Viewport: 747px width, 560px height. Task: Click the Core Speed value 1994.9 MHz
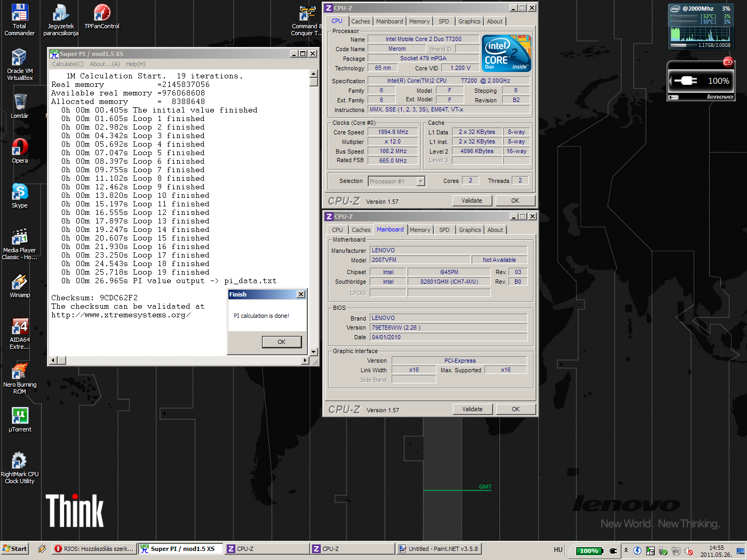(393, 132)
